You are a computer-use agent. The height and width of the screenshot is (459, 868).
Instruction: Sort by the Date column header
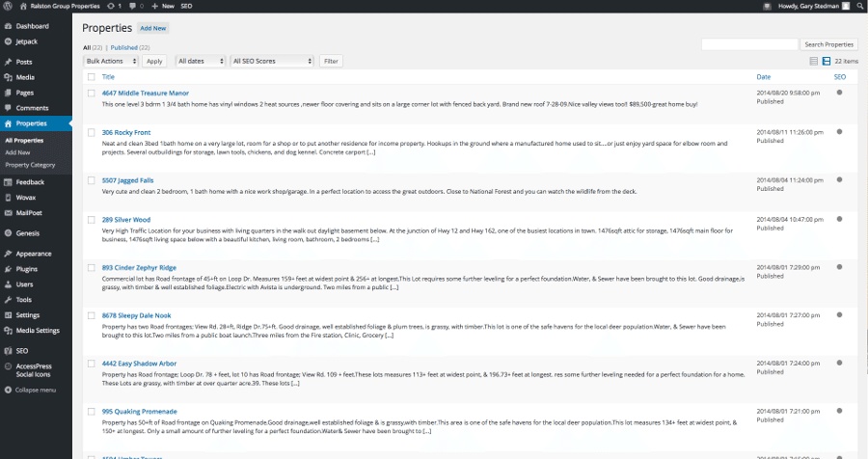[x=764, y=77]
